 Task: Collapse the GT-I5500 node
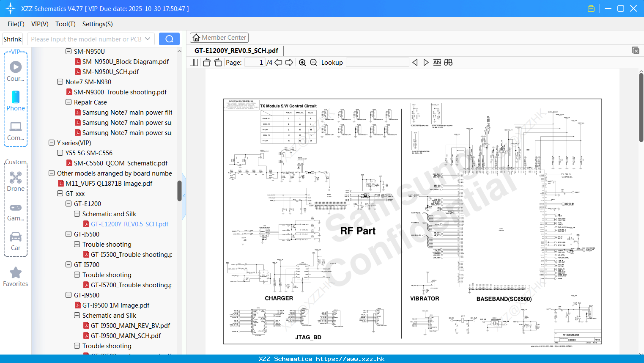[69, 234]
